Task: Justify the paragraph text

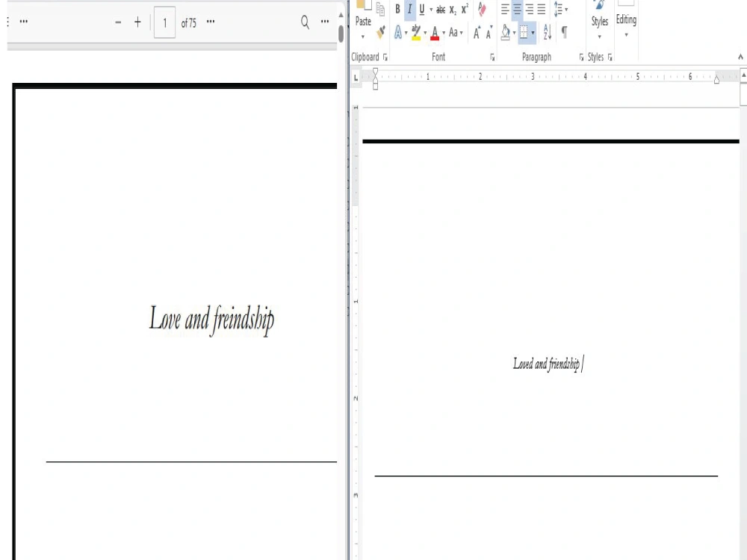Action: [x=542, y=9]
